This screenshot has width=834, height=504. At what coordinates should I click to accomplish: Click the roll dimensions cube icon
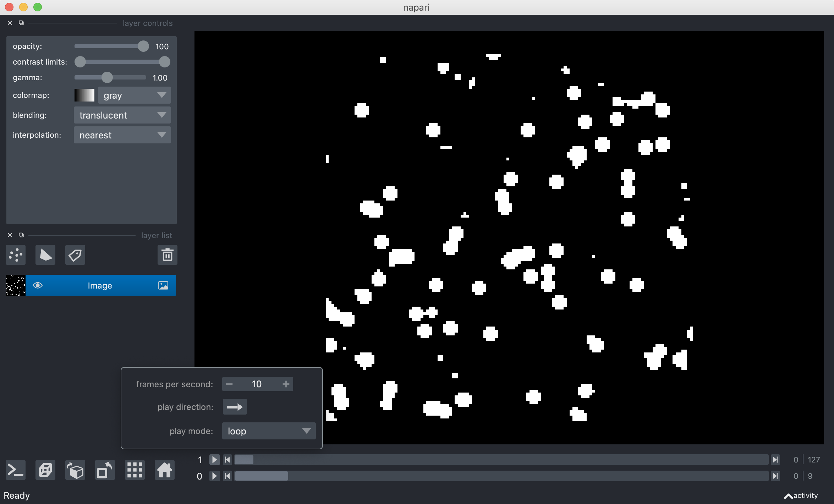(x=75, y=470)
